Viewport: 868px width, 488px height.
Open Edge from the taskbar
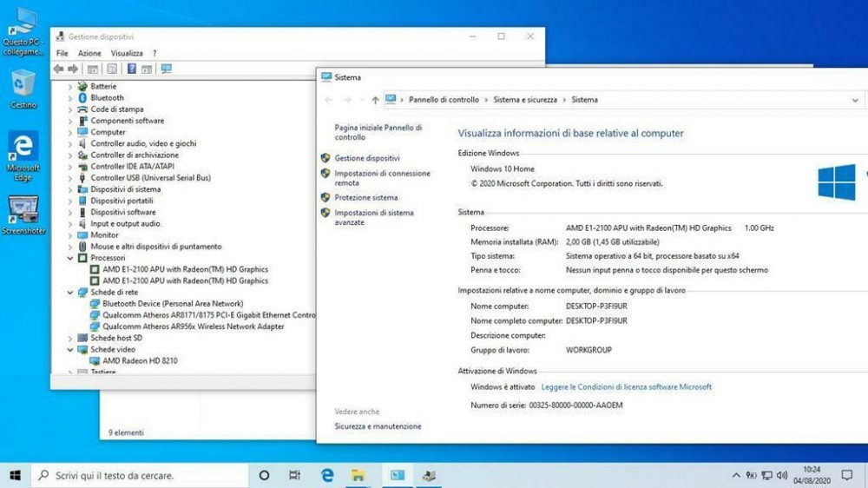[327, 475]
